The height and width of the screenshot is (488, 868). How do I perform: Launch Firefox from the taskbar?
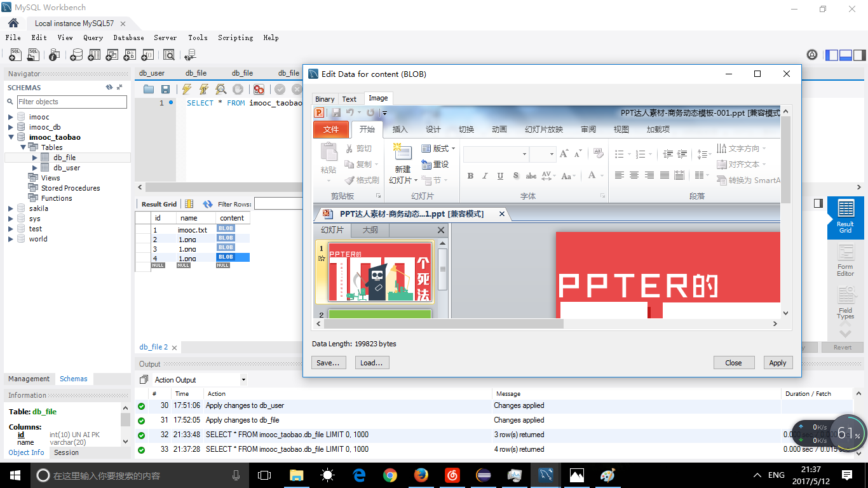pos(421,475)
